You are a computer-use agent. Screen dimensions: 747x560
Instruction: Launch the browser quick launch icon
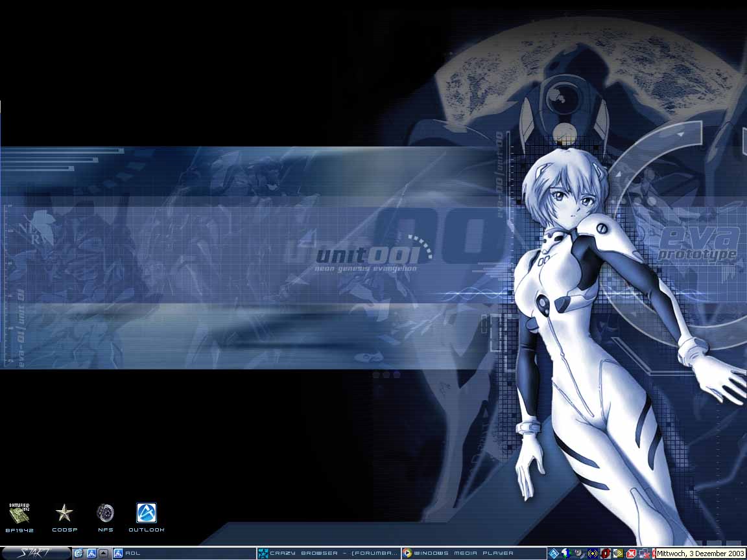78,554
